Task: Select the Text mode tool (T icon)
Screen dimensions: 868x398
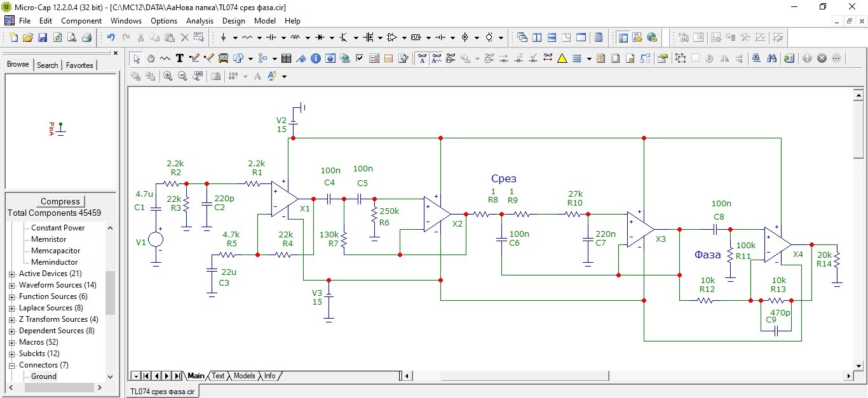Action: pos(180,58)
